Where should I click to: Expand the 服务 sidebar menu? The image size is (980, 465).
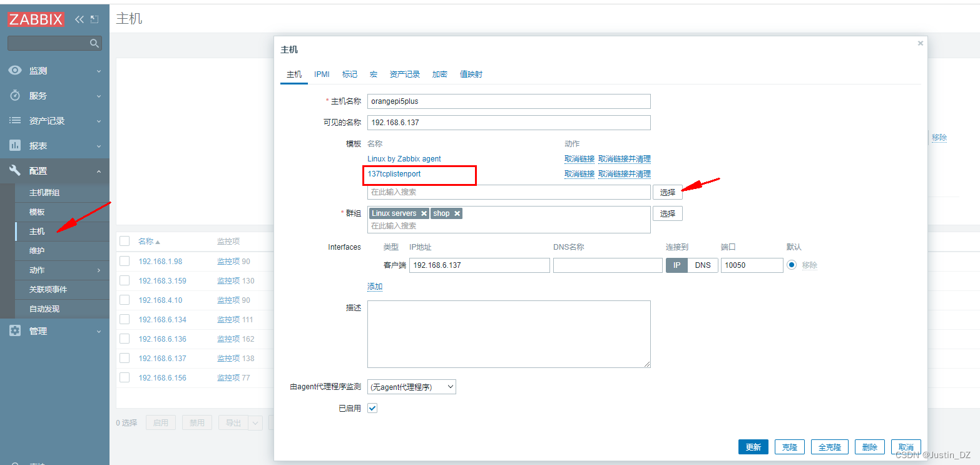tap(98, 96)
